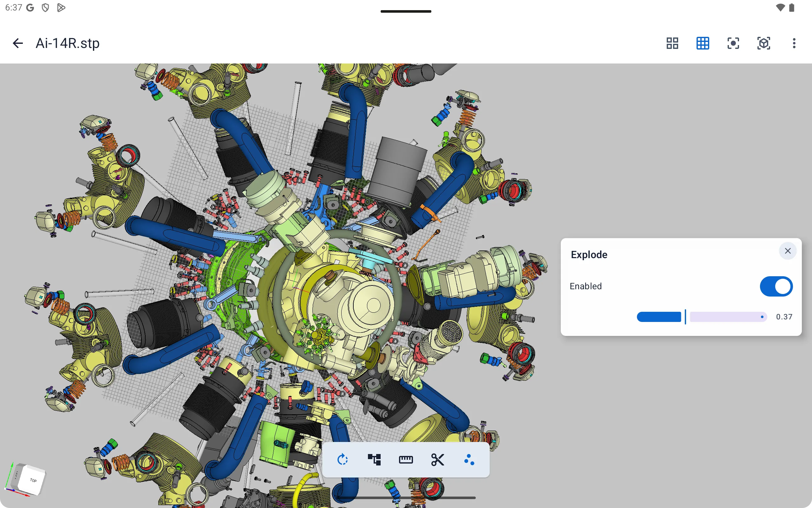
Task: Click the Explode panel heading
Action: 589,255
